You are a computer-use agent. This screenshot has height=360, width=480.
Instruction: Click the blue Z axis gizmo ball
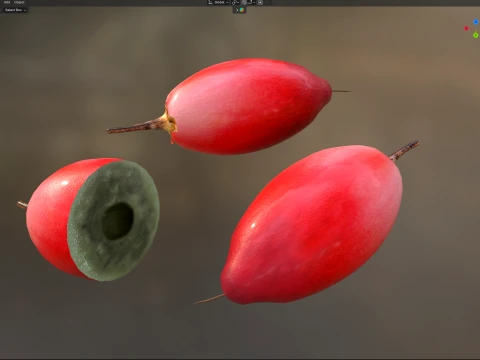476,22
